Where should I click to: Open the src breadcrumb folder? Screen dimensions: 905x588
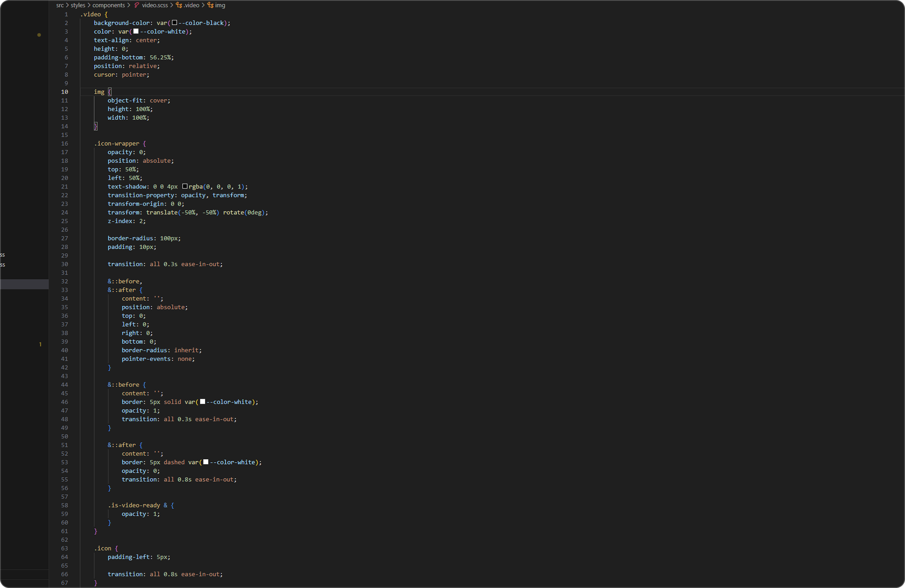(60, 5)
